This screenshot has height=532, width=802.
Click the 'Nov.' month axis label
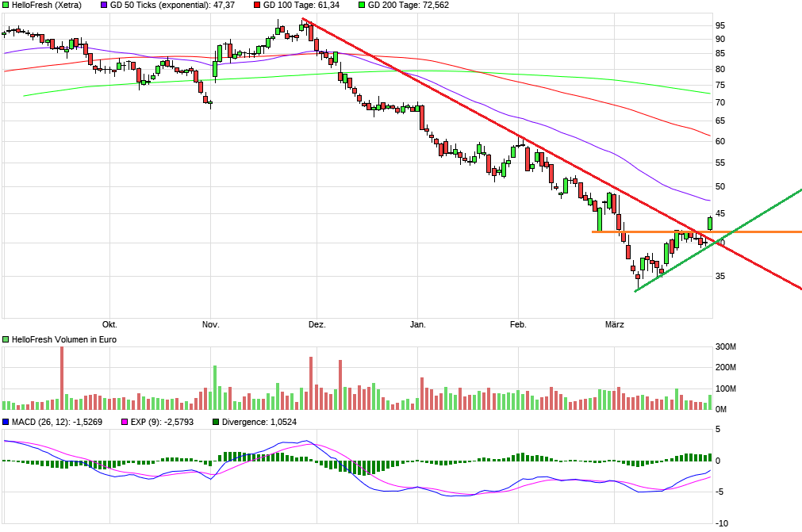point(211,324)
